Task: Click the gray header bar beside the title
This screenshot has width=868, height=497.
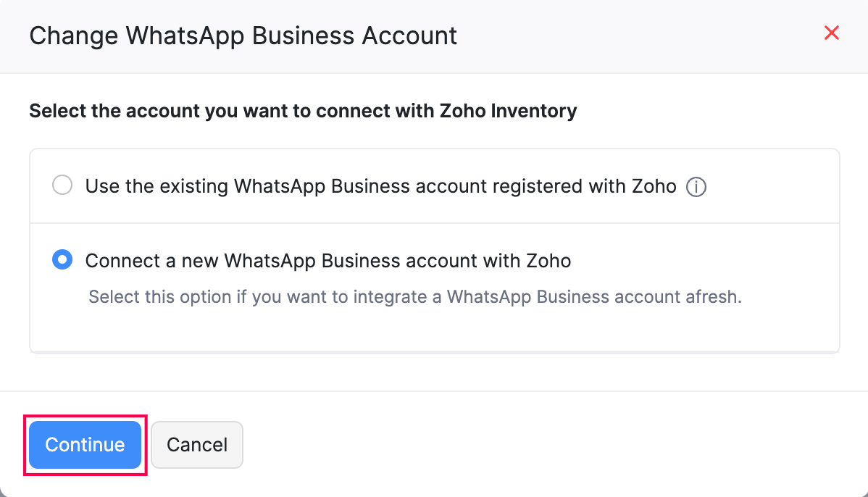Action: point(638,35)
